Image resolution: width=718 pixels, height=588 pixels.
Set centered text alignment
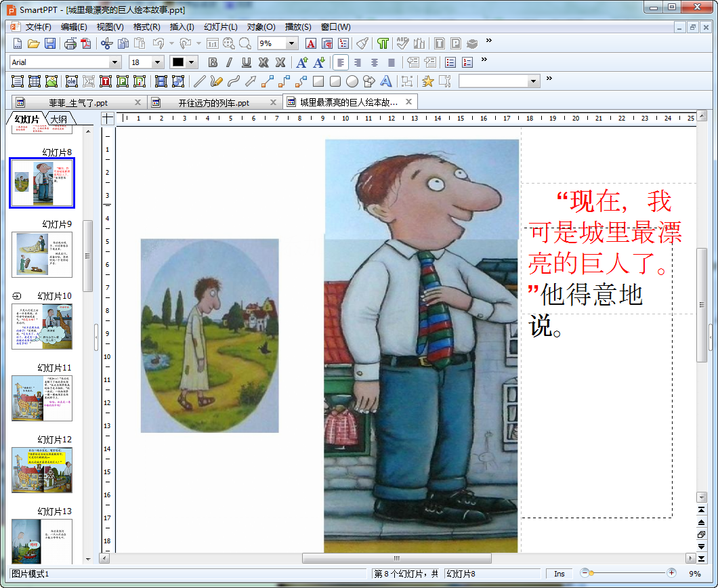(x=375, y=62)
